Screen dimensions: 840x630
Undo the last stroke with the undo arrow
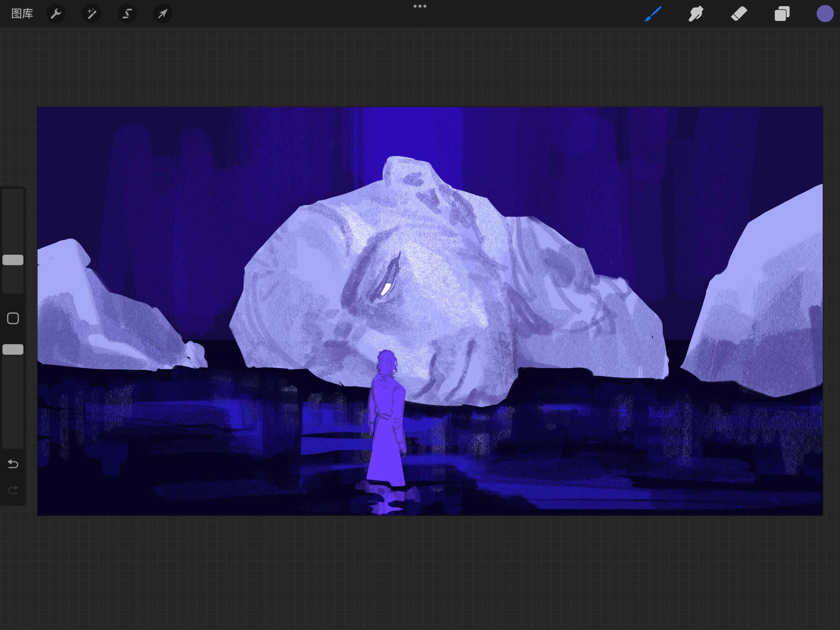13,464
